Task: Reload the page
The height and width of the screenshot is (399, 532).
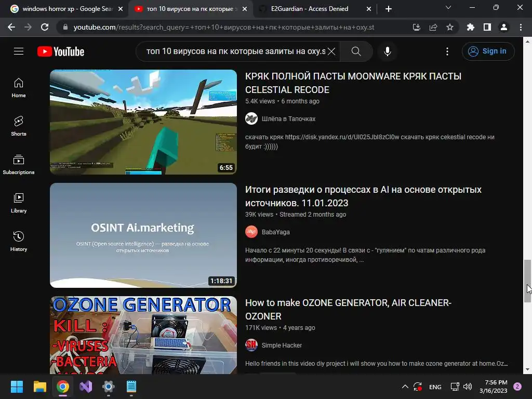Action: click(45, 27)
